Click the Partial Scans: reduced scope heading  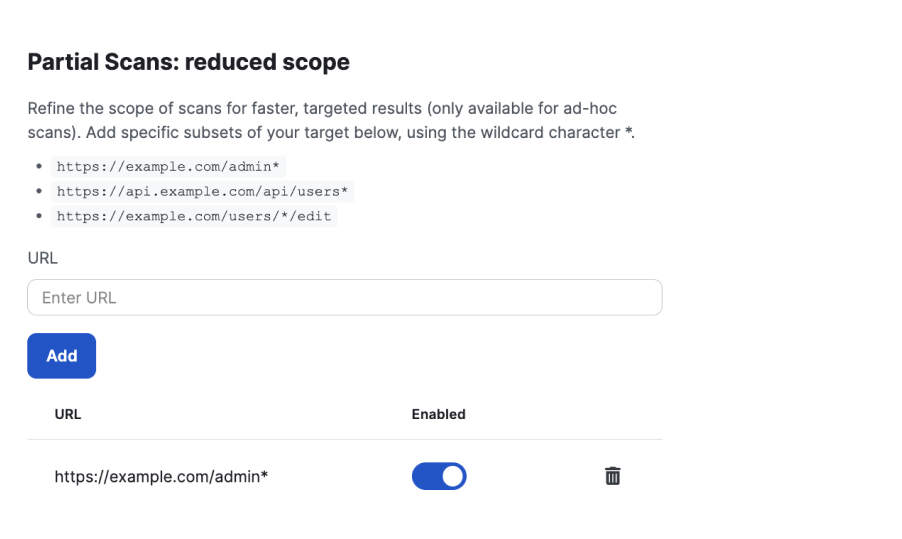188,62
